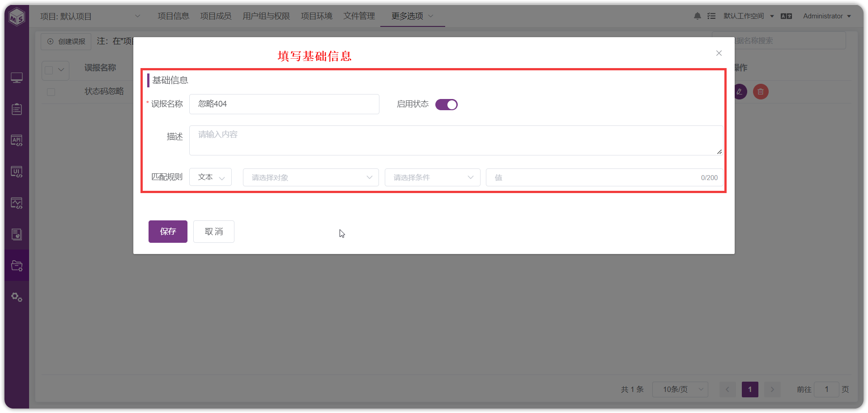The width and height of the screenshot is (868, 413).
Task: Open the test tracking clipboard icon
Action: pyautogui.click(x=17, y=109)
